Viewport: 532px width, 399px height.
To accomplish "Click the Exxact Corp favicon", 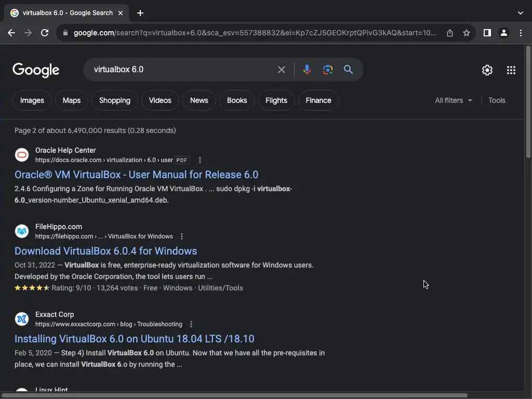I will coord(22,320).
